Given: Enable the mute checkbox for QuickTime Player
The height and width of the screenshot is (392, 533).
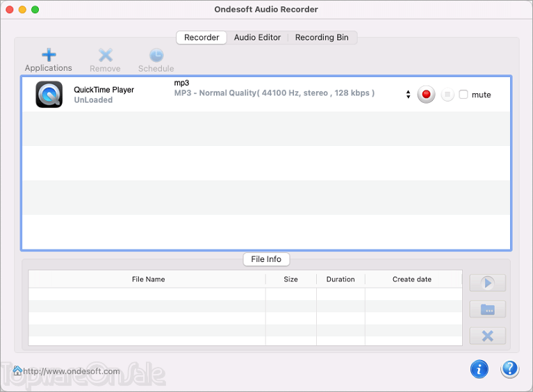Looking at the screenshot, I should click(464, 94).
